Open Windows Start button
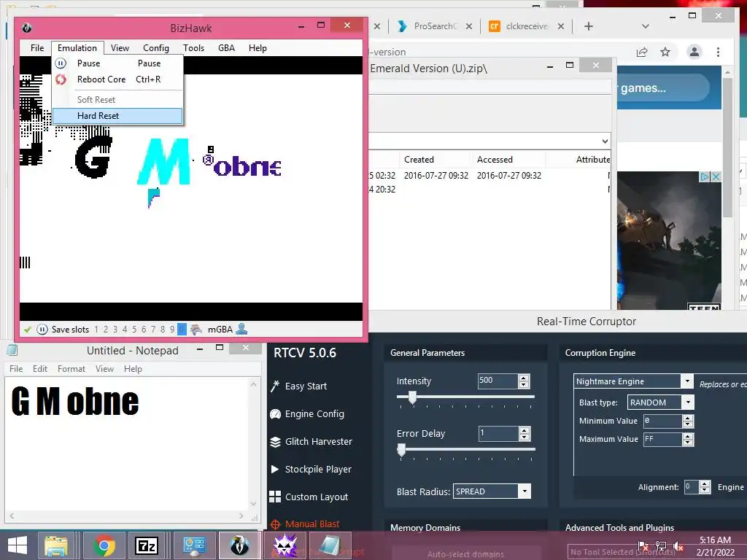 pos(18,545)
